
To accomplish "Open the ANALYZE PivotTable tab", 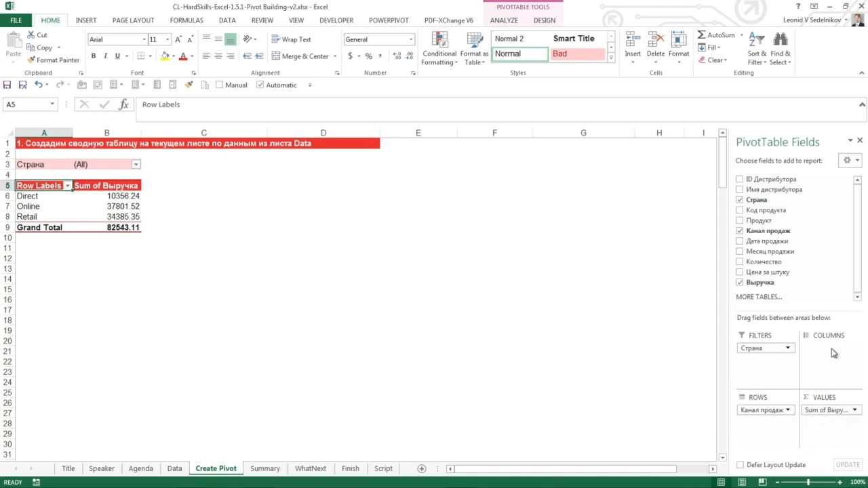I will pyautogui.click(x=504, y=20).
